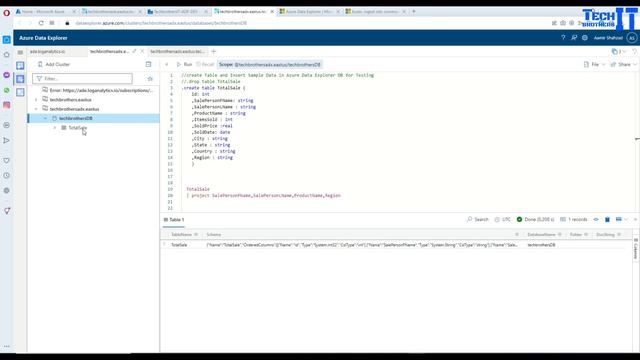This screenshot has height=360, width=640.
Task: Open the results layout dropdown icon
Action: click(x=621, y=220)
